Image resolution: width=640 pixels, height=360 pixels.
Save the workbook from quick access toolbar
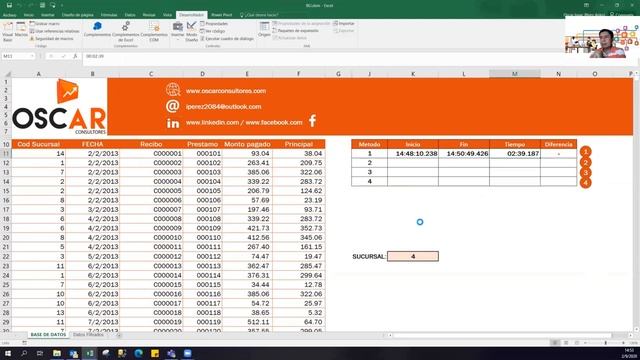point(9,5)
